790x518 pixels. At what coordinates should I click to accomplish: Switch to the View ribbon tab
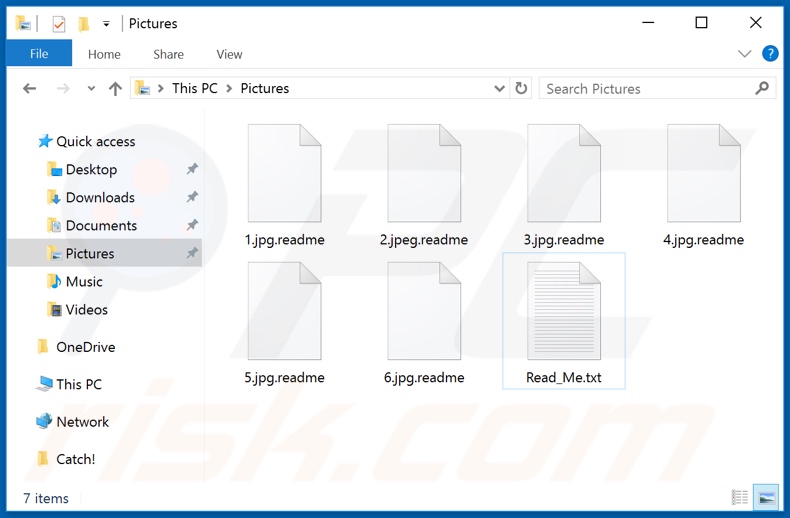pyautogui.click(x=229, y=54)
